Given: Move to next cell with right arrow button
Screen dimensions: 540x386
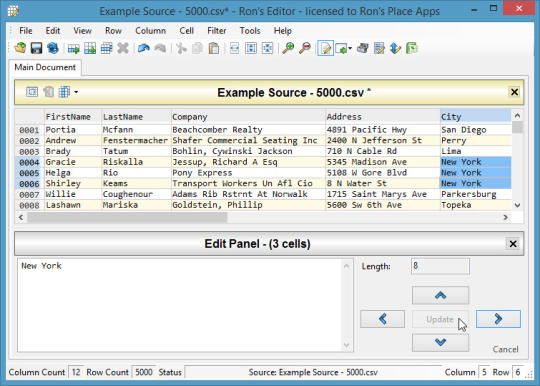Looking at the screenshot, I should 498,319.
